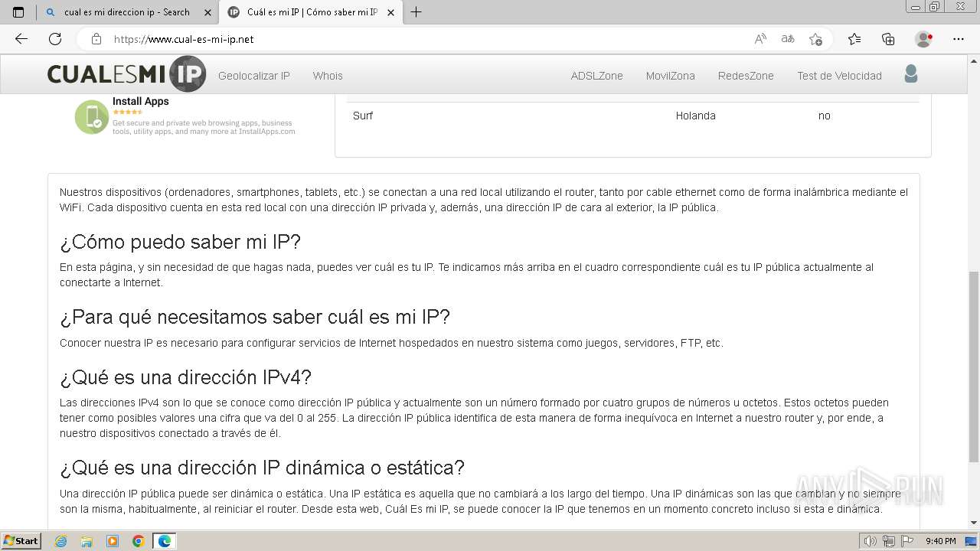
Task: Click the Install Apps ad icon
Action: pyautogui.click(x=91, y=117)
